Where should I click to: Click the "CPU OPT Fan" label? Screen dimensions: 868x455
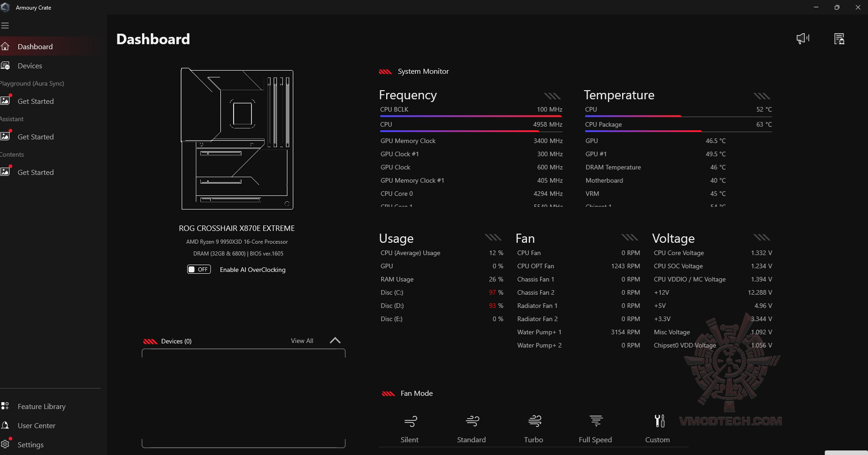tap(536, 266)
